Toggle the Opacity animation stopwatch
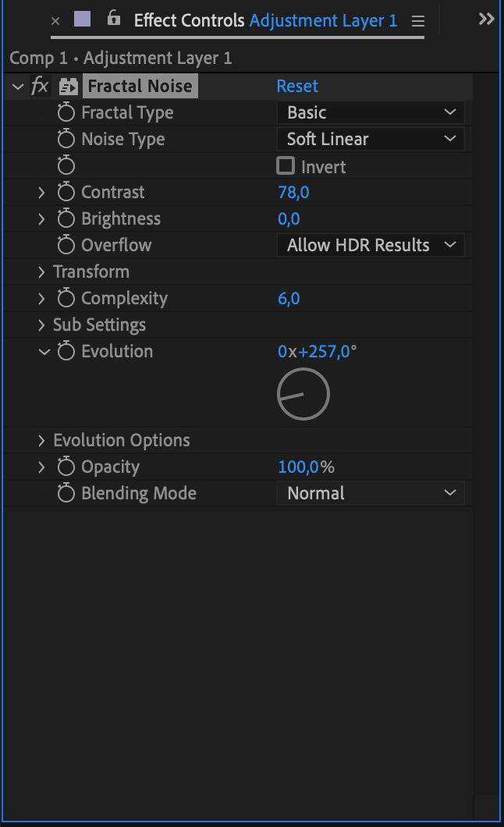The image size is (504, 827). (66, 467)
